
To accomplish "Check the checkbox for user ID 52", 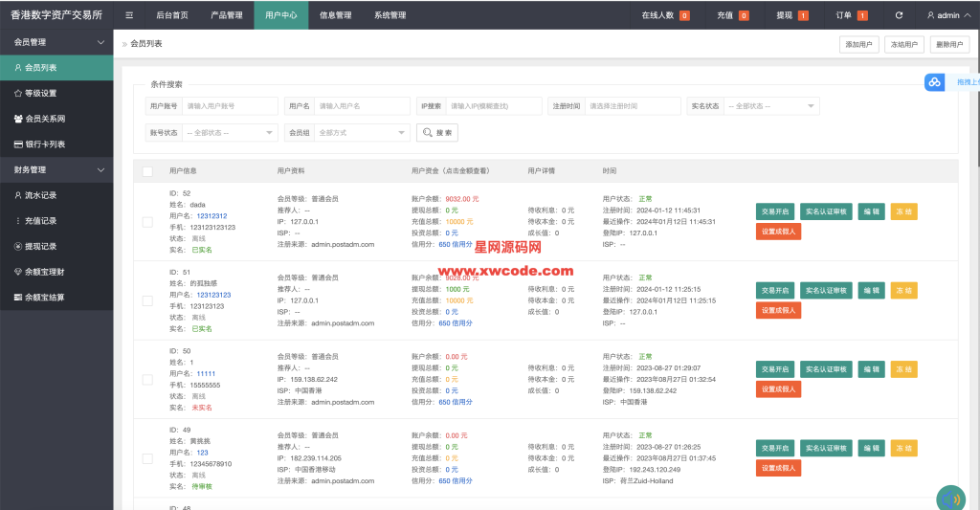I will 147,222.
